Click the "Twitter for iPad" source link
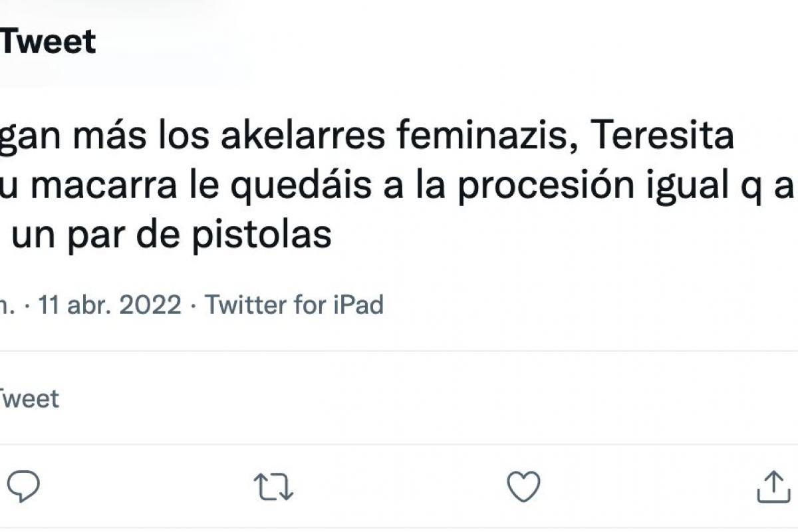Image resolution: width=798 pixels, height=532 pixels. 294,305
